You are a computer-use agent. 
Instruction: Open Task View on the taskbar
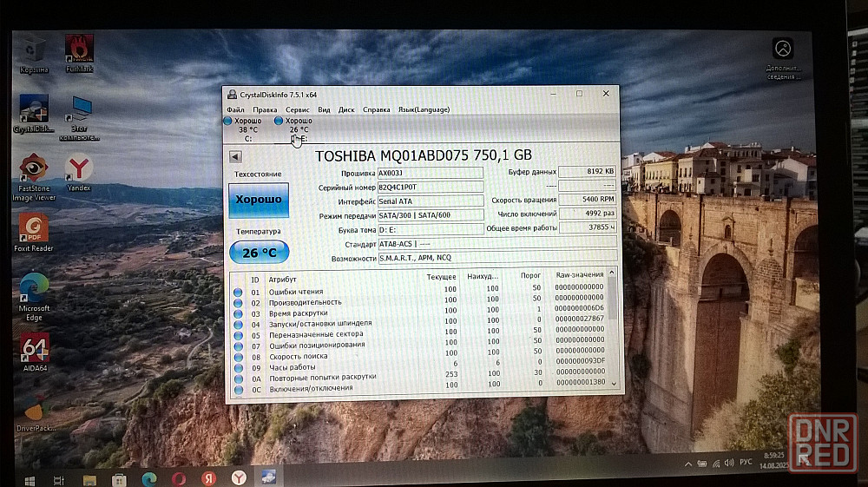[59, 480]
